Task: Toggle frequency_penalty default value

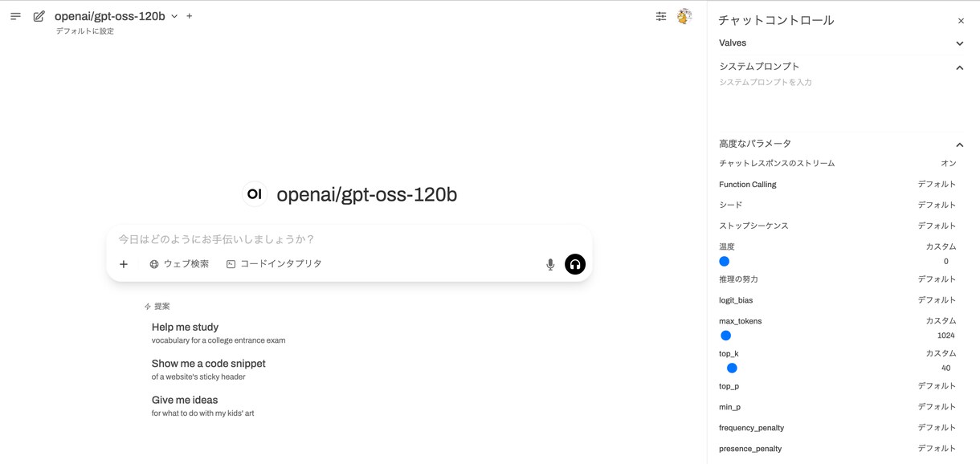Action: [937, 428]
